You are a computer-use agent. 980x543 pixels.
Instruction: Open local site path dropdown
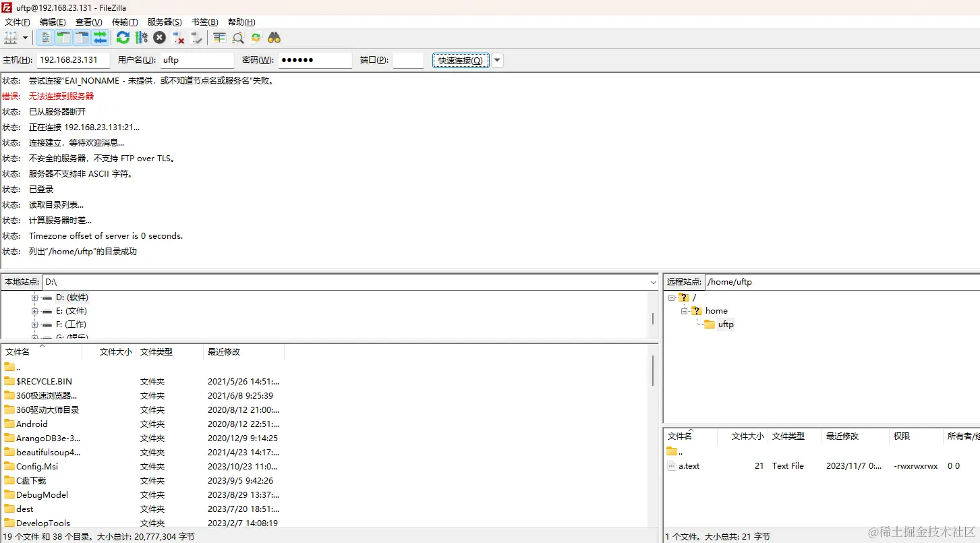point(653,282)
